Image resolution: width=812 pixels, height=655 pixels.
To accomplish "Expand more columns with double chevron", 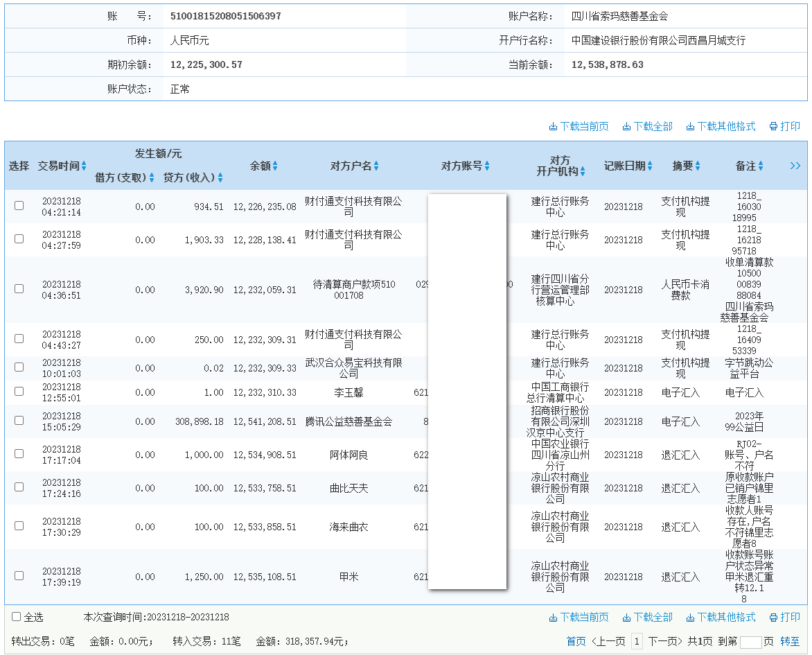I will pos(795,166).
